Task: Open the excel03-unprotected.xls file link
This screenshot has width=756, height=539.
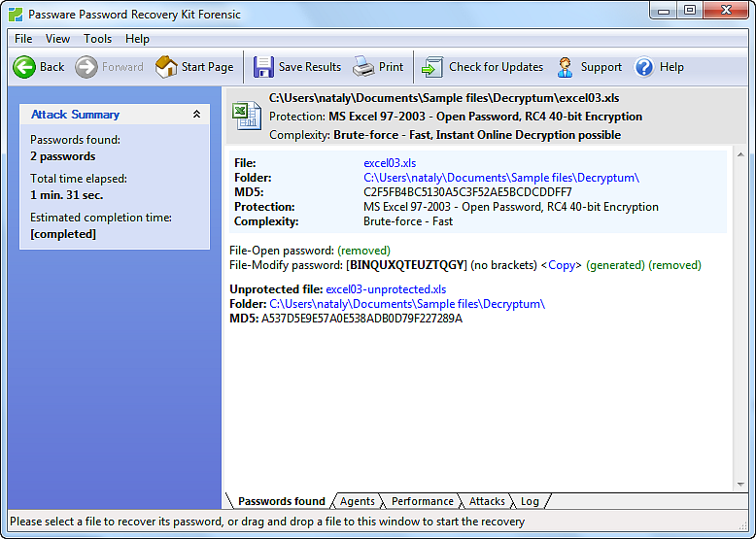Action: (x=386, y=289)
